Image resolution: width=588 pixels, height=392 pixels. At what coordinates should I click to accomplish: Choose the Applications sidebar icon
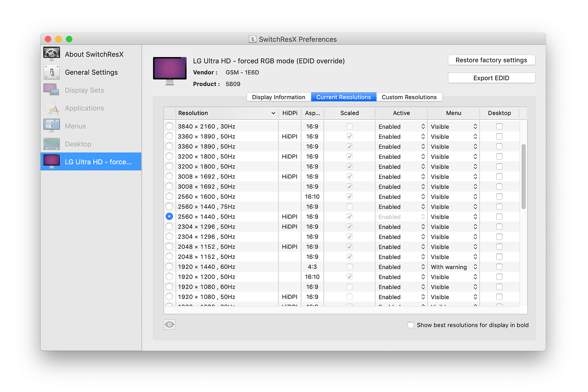click(52, 108)
